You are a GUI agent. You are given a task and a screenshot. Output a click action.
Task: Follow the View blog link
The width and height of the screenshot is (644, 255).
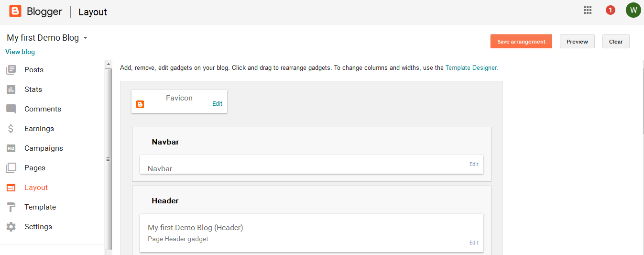[20, 52]
